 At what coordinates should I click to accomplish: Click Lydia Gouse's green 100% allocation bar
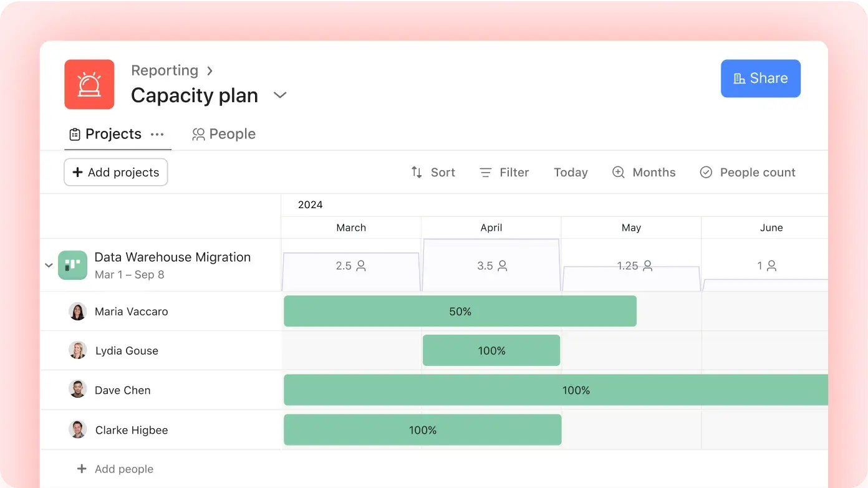click(491, 350)
